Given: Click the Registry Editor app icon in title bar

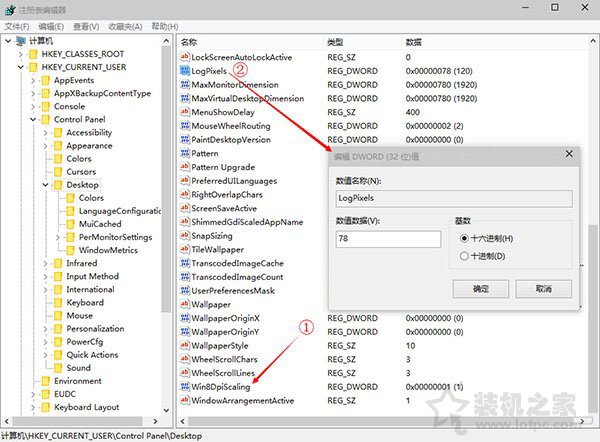Looking at the screenshot, I should (10, 10).
